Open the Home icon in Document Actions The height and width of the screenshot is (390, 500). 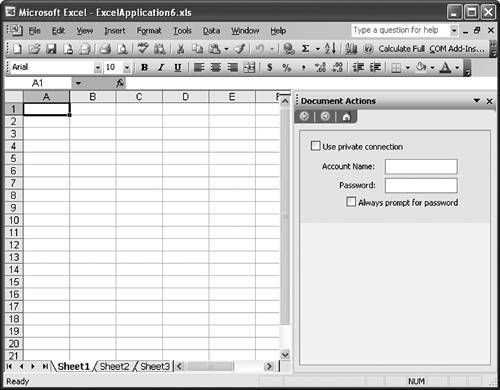[346, 117]
